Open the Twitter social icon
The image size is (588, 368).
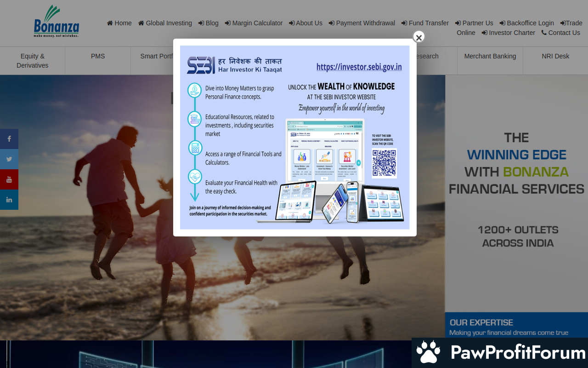9,159
